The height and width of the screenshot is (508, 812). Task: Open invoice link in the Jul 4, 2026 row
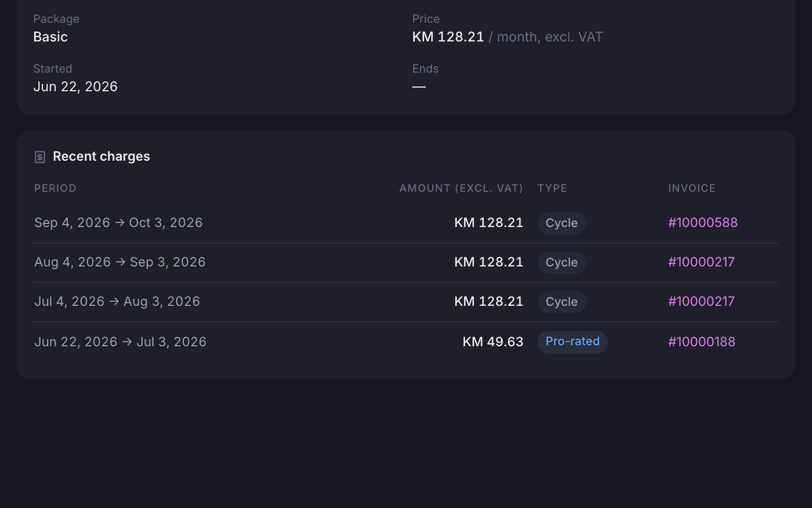701,301
